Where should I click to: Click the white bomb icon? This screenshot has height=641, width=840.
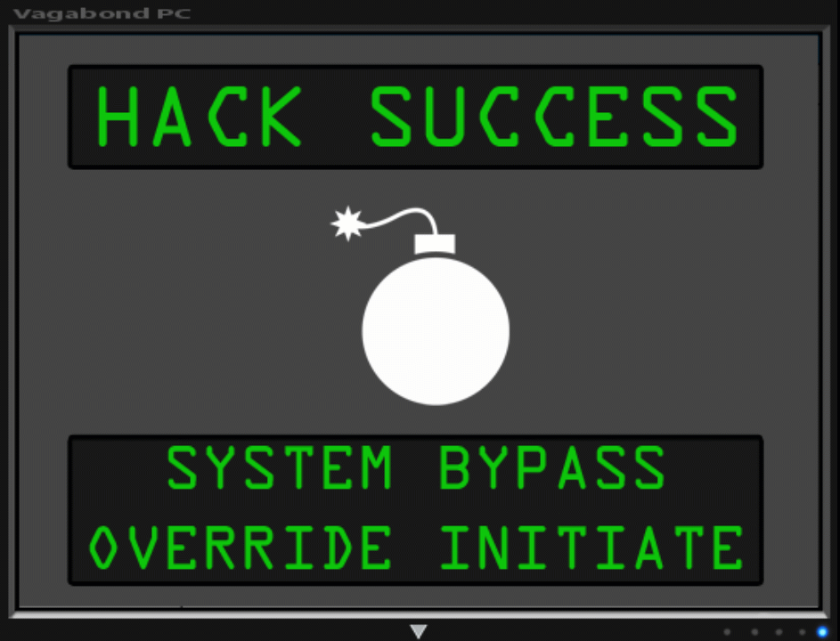(x=420, y=305)
